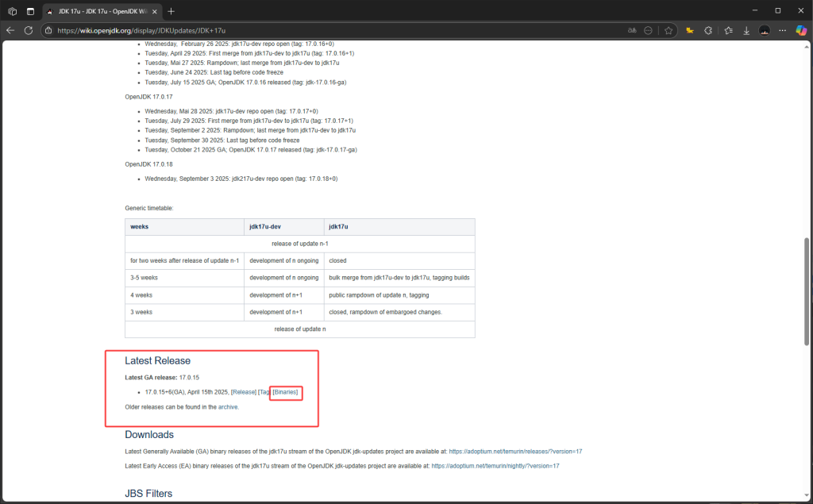The image size is (813, 504).
Task: Open the yellow cat extension icon
Action: pos(690,31)
